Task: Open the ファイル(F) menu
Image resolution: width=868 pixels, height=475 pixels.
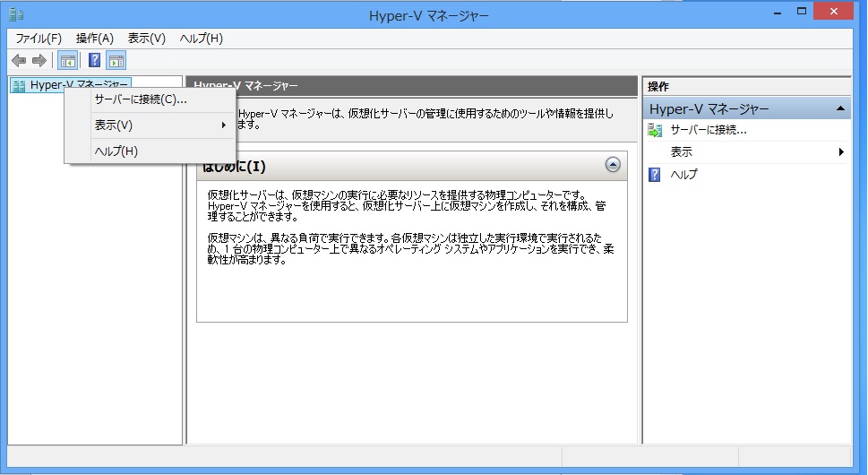Action: pyautogui.click(x=39, y=39)
